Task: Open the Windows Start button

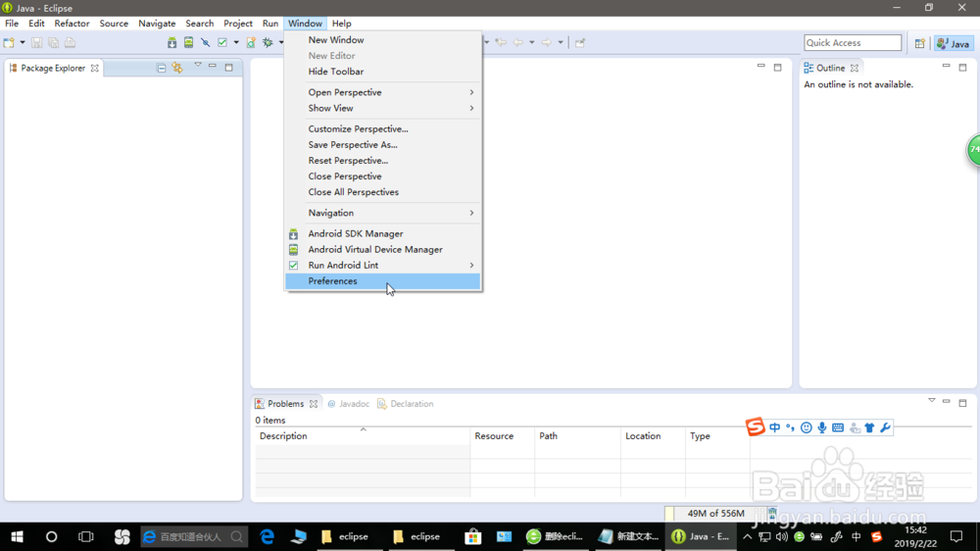Action: 17,536
